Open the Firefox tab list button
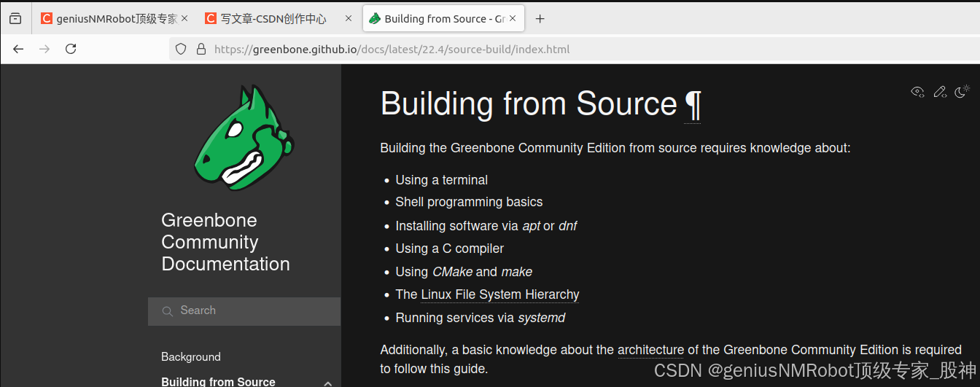This screenshot has height=387, width=980. (15, 19)
